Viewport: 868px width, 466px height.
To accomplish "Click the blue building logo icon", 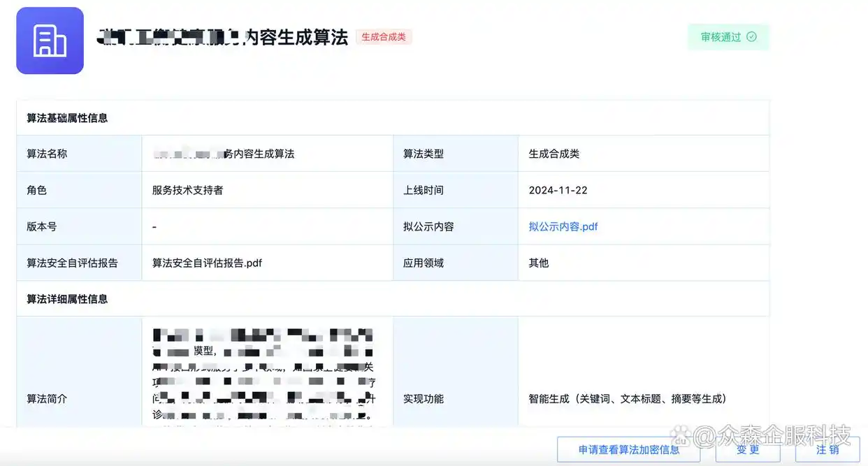I will coord(49,41).
